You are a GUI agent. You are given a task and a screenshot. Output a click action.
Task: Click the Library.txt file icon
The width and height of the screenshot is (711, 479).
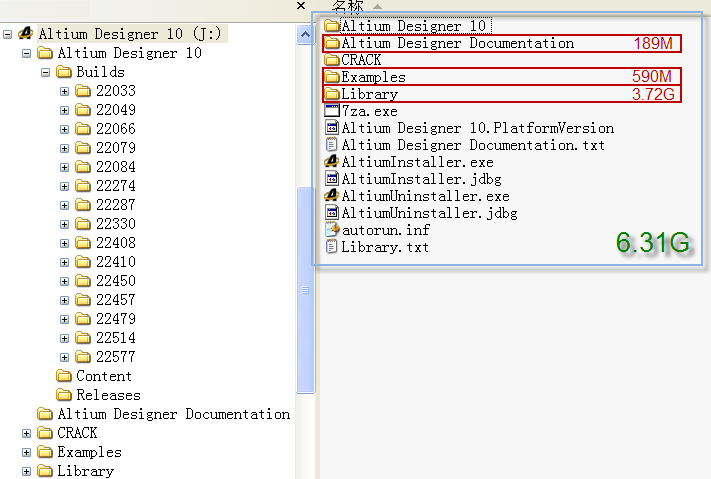point(332,247)
